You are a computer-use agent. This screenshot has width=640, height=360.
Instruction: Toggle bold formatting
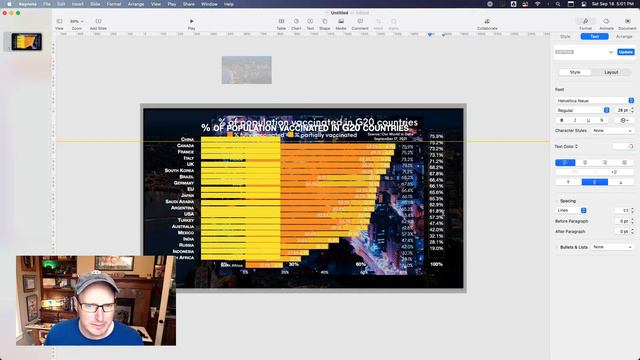(562, 120)
